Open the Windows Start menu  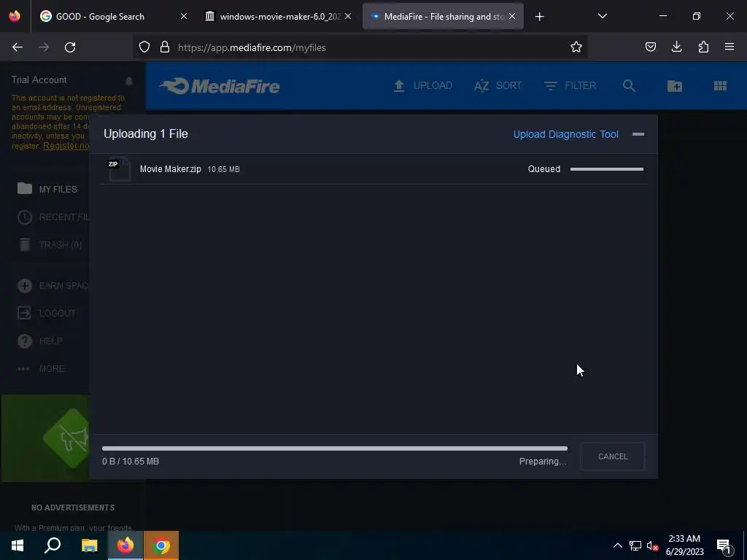coord(18,545)
